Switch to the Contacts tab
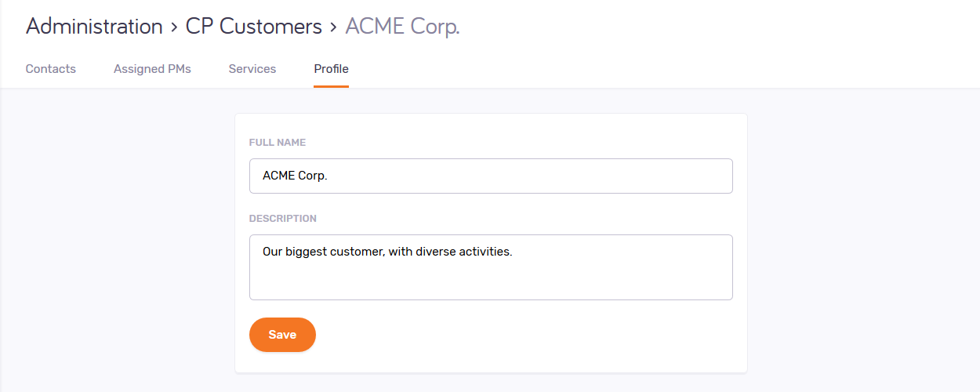The height and width of the screenshot is (392, 980). point(51,69)
